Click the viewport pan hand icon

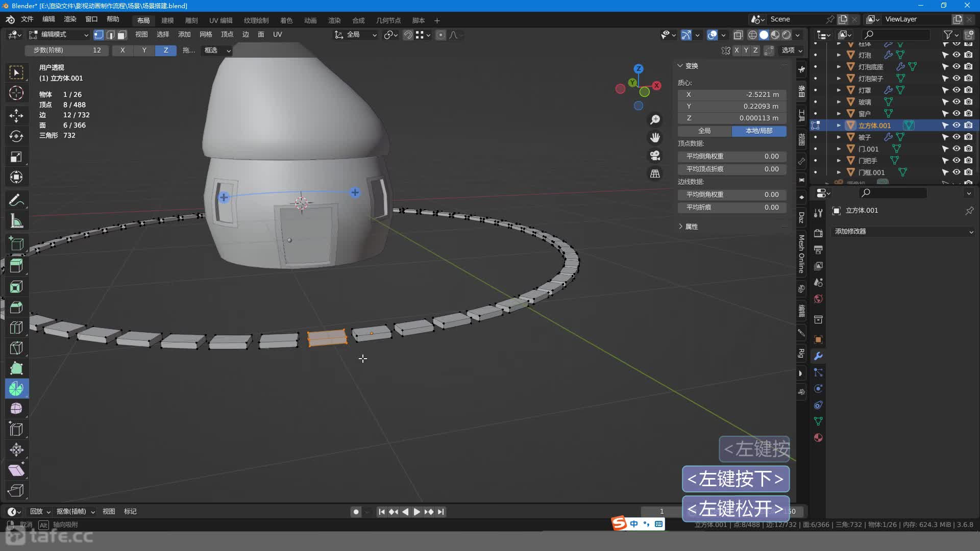click(655, 138)
